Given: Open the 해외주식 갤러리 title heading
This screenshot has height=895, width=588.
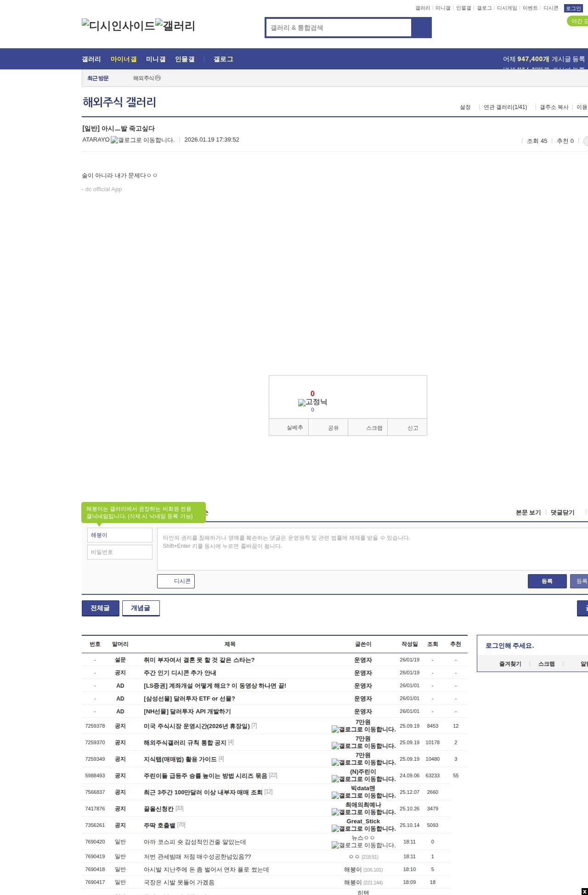Looking at the screenshot, I should pyautogui.click(x=119, y=102).
